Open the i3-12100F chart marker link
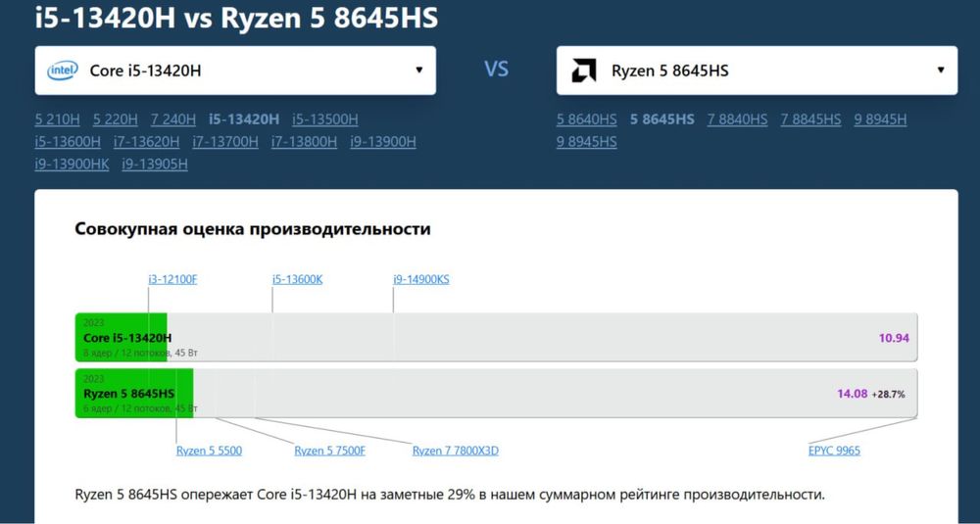The height and width of the screenshot is (524, 980). (172, 279)
